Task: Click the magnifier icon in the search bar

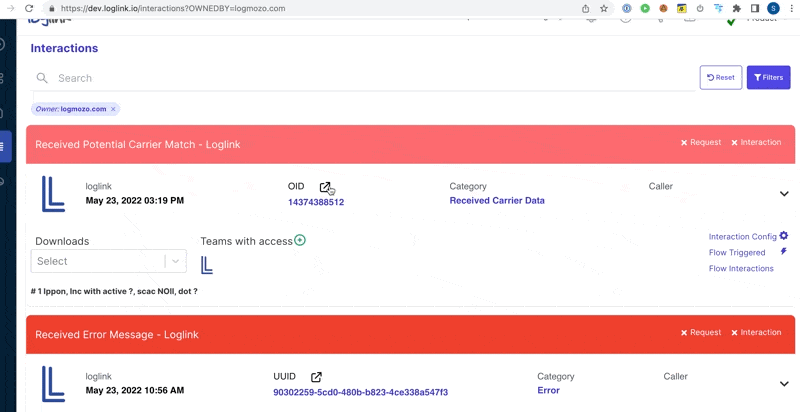Action: coord(42,78)
